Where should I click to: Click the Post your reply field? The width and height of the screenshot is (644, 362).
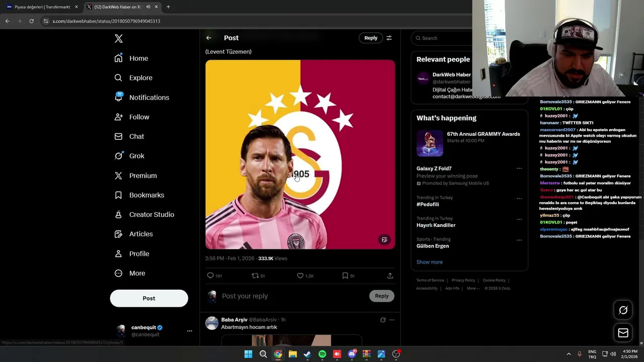[294, 296]
